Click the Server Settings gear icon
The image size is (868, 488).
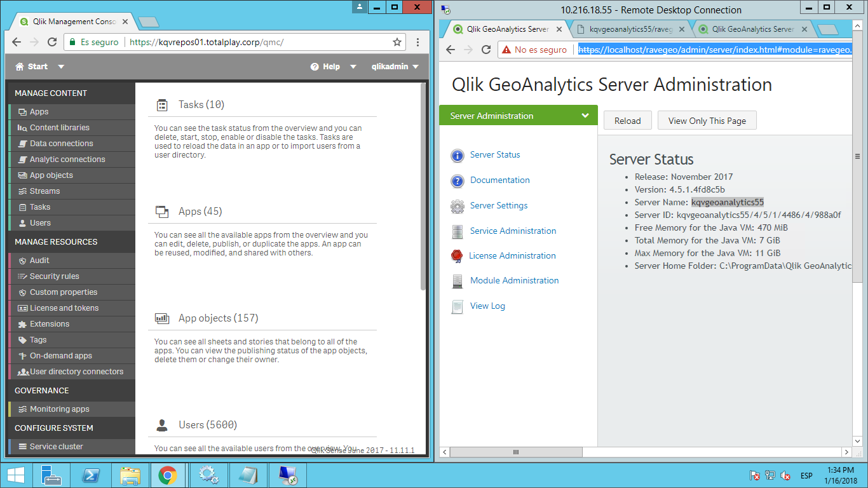tap(458, 207)
